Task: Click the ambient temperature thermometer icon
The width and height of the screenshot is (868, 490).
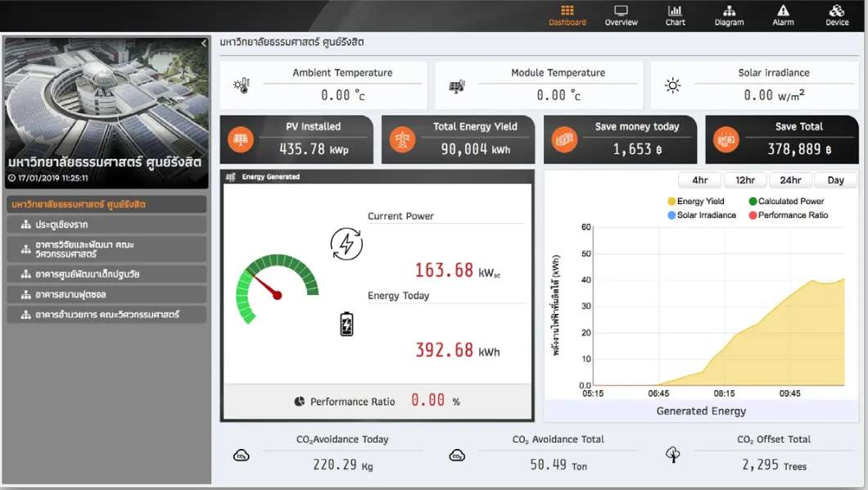Action: [x=242, y=85]
